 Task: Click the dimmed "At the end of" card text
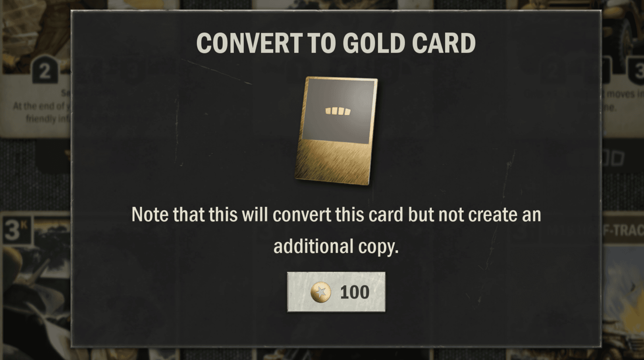(38, 106)
